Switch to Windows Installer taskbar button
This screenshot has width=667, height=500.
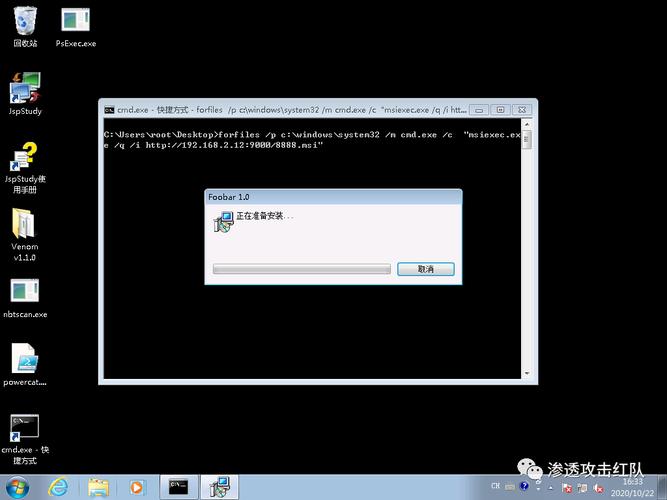click(x=219, y=487)
